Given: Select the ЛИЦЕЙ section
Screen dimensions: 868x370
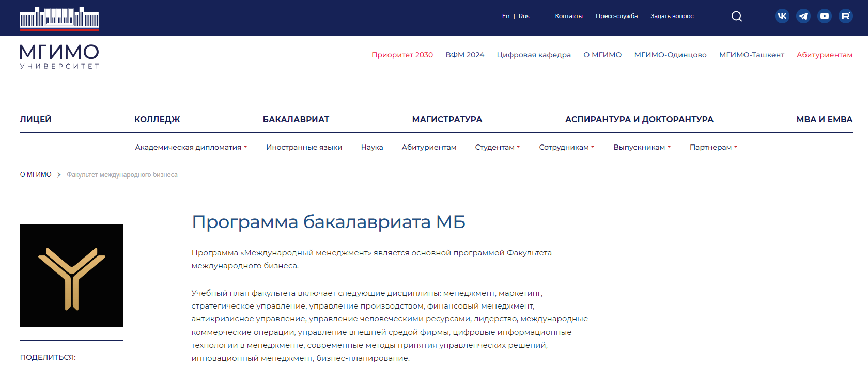Looking at the screenshot, I should (36, 119).
